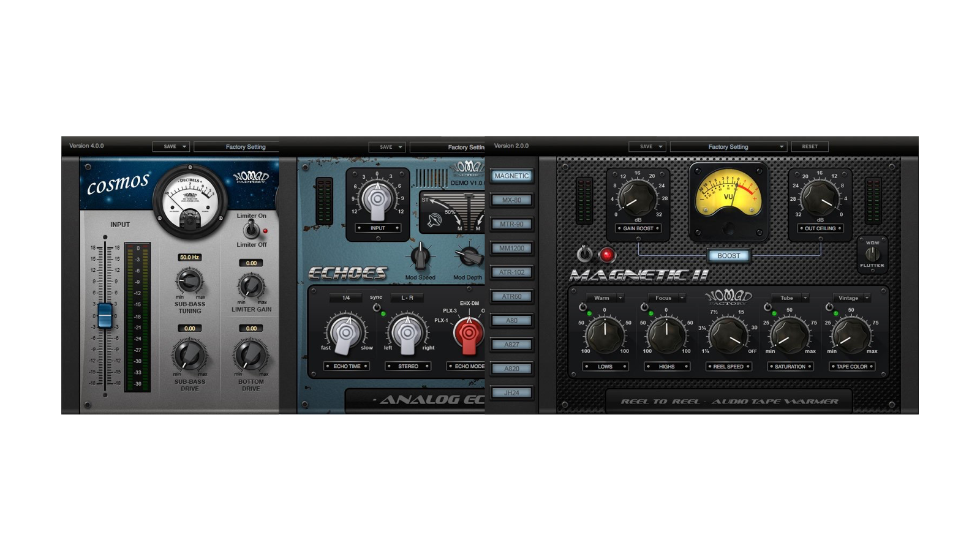980x551 pixels.
Task: Open the Warm dropdown above Lows
Action: (605, 298)
